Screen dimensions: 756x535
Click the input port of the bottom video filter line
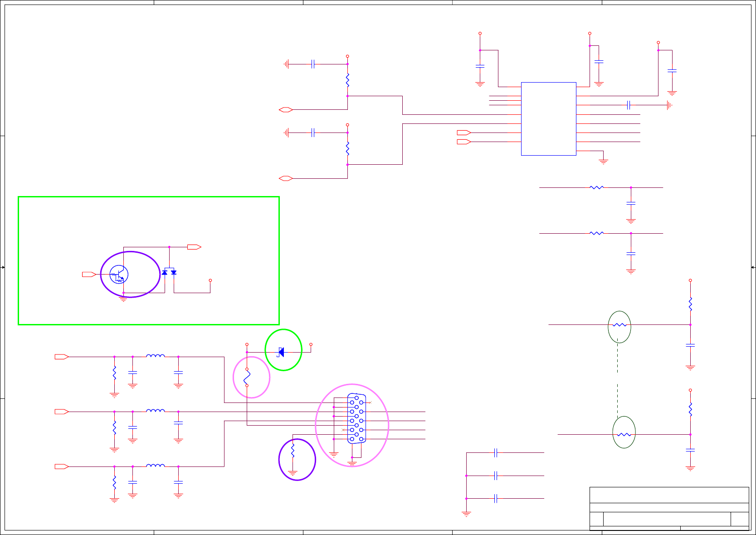click(62, 466)
